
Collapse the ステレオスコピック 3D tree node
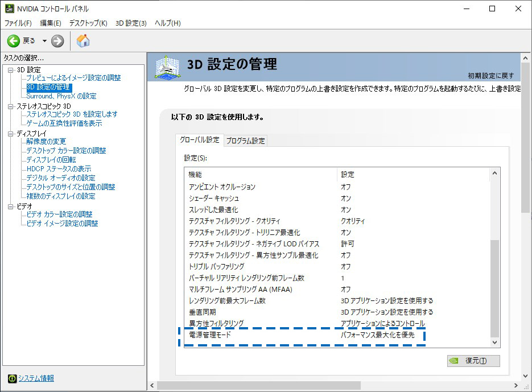[10, 106]
